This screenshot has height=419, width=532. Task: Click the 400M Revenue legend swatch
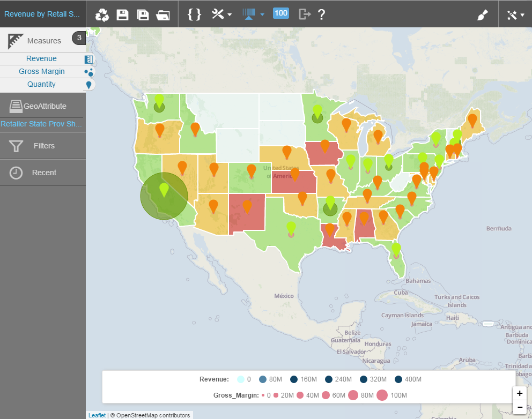(398, 379)
